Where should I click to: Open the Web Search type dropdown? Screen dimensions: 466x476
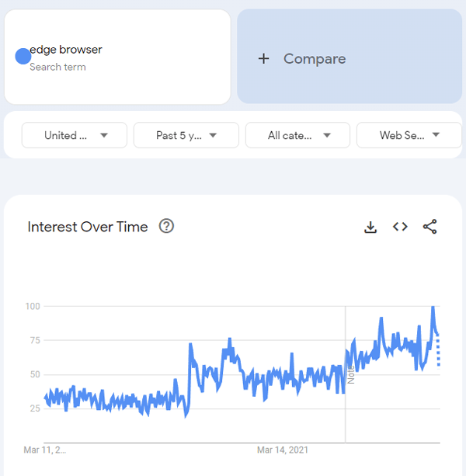pos(409,135)
